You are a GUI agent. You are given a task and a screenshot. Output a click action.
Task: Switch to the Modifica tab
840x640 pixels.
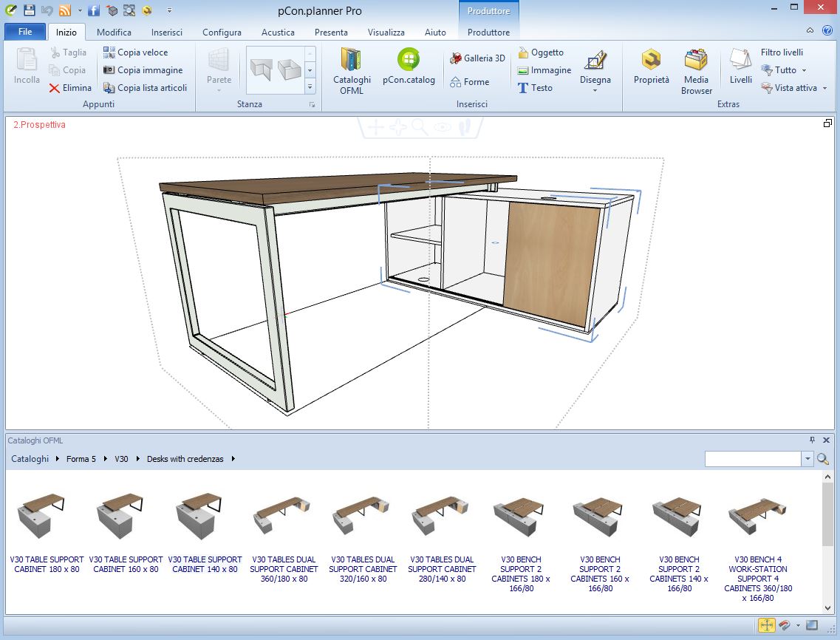point(114,33)
